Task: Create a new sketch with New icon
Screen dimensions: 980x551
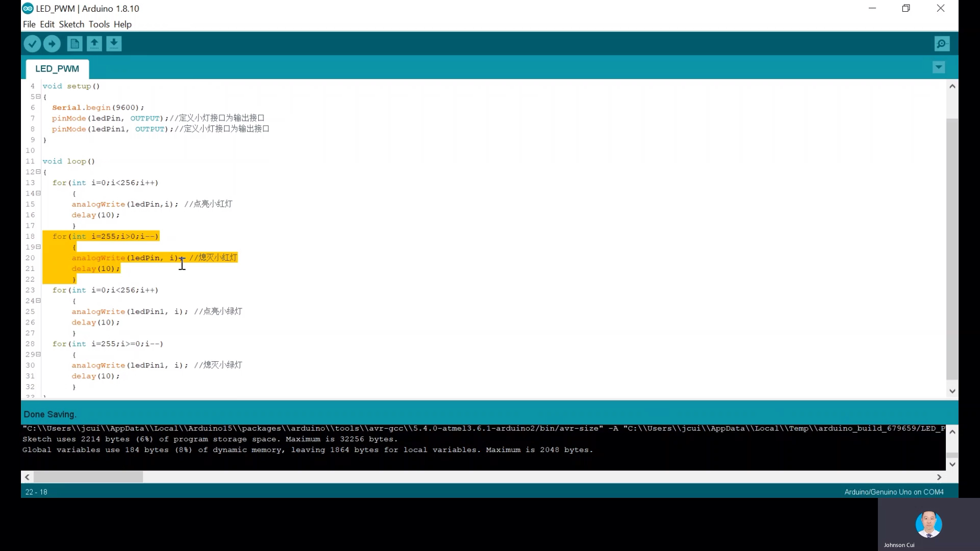Action: (x=75, y=44)
